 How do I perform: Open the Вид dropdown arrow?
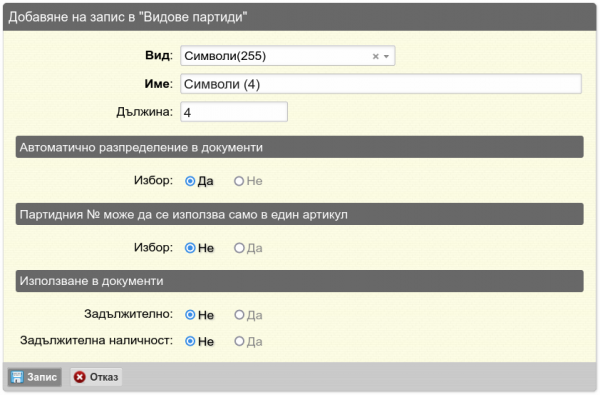click(x=386, y=56)
